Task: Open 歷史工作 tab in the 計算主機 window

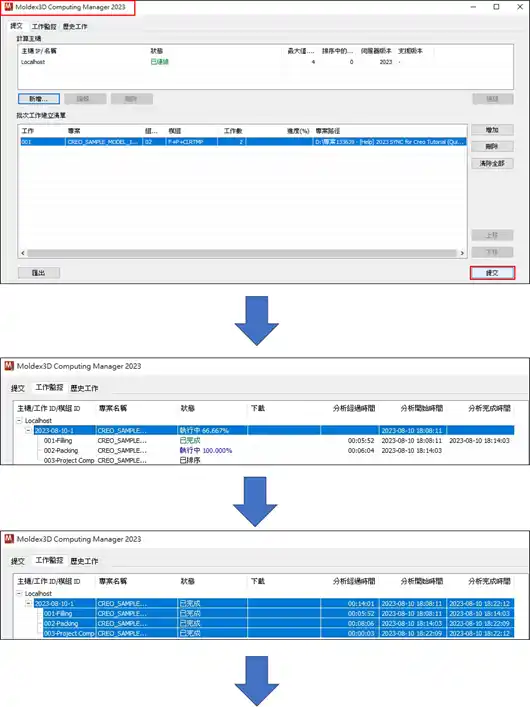Action: (75, 27)
